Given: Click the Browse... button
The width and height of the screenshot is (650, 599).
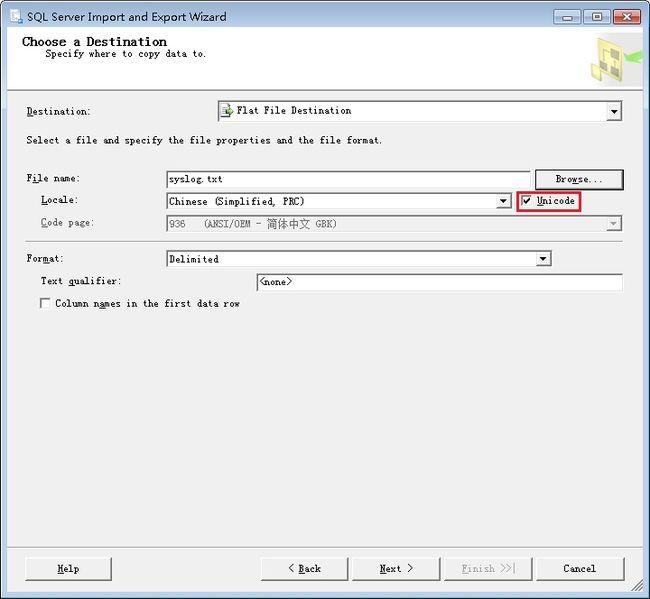Looking at the screenshot, I should pos(579,179).
